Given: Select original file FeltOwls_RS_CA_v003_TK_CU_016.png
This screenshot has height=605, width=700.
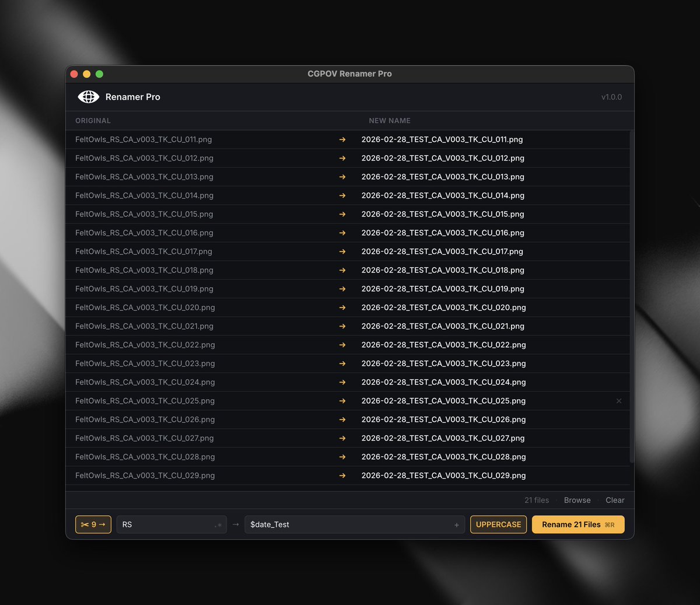Looking at the screenshot, I should click(144, 233).
